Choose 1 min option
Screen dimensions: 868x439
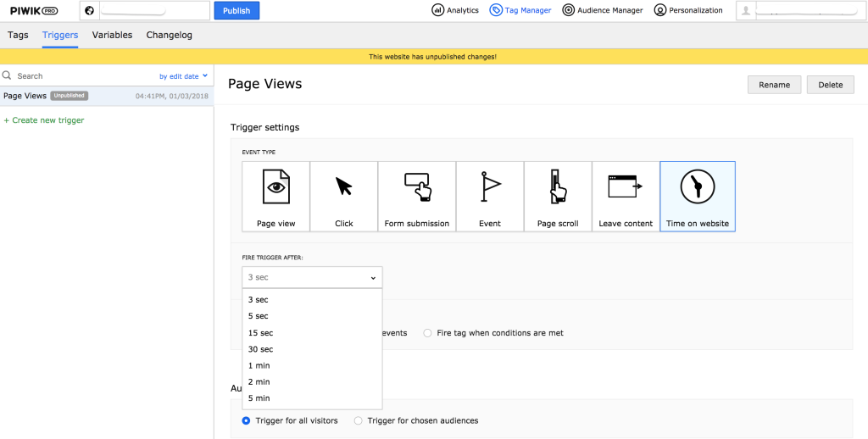click(312, 365)
